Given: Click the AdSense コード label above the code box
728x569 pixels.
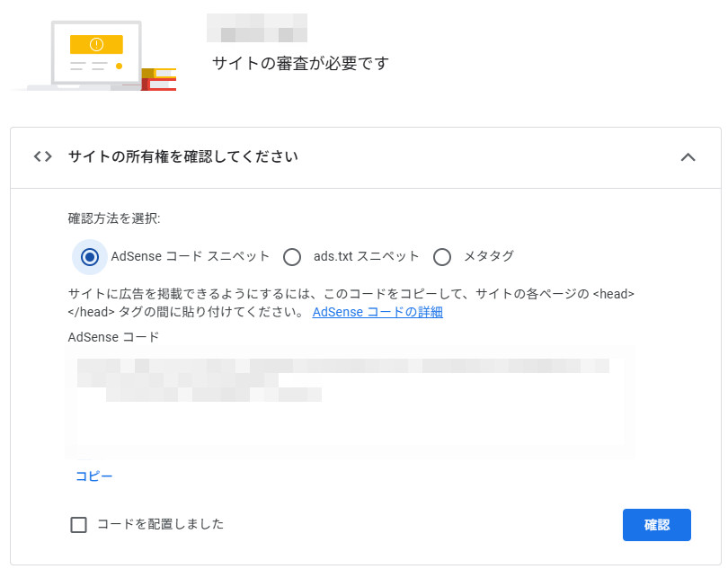Looking at the screenshot, I should [x=113, y=337].
